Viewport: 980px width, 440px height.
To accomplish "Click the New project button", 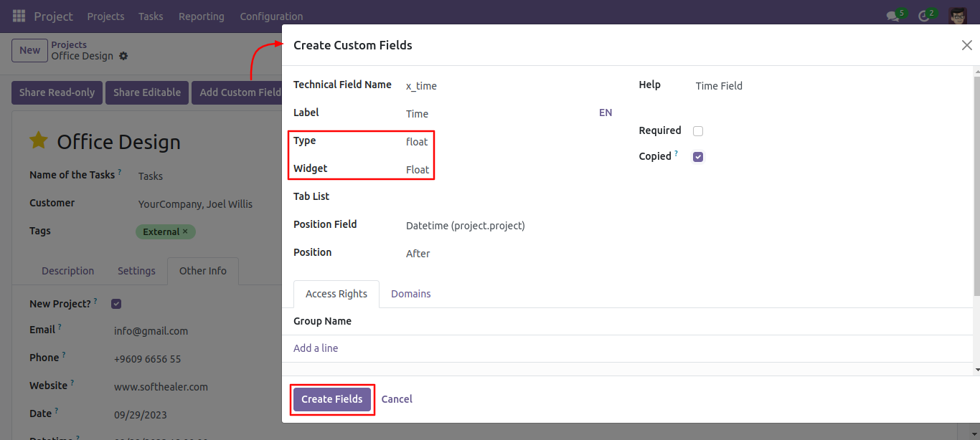I will pyautogui.click(x=29, y=50).
